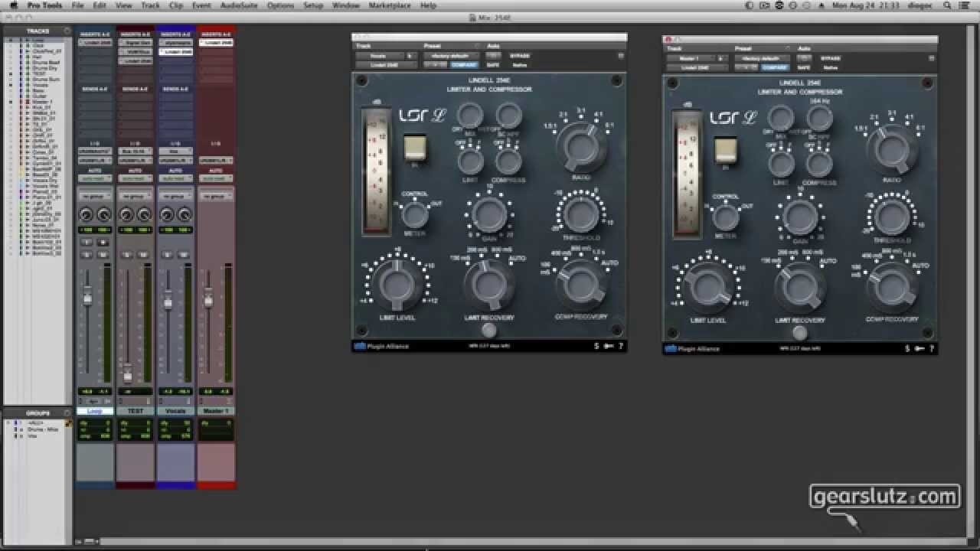Click the Vocals channel volume fader

[168, 302]
